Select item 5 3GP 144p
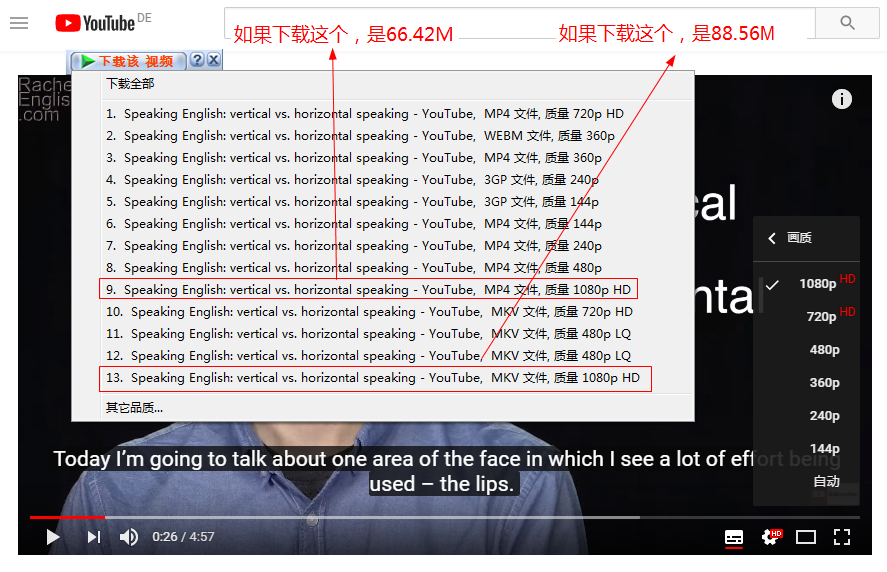The width and height of the screenshot is (887, 572). (x=352, y=202)
